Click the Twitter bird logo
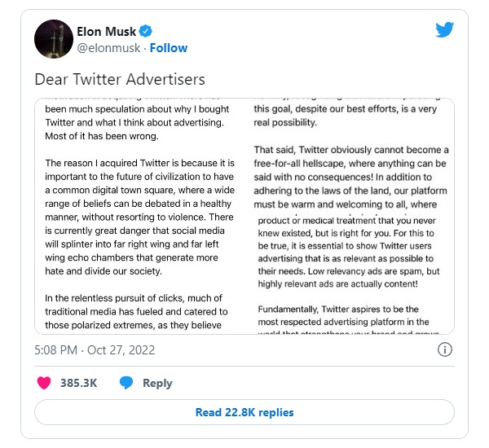Image resolution: width=489 pixels, height=448 pixels. pyautogui.click(x=444, y=30)
